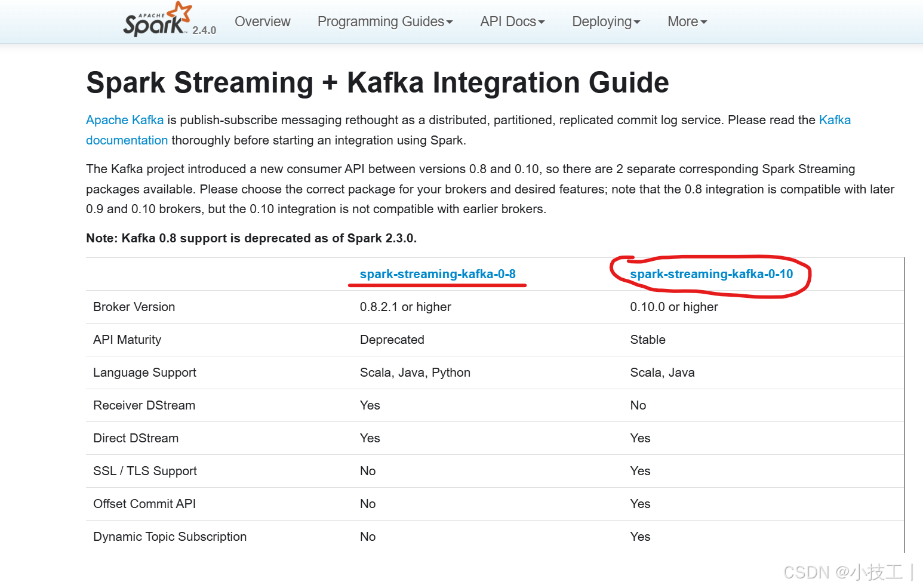Open the Kafka documentation link after 'read the'
923x588 pixels.
[x=835, y=120]
